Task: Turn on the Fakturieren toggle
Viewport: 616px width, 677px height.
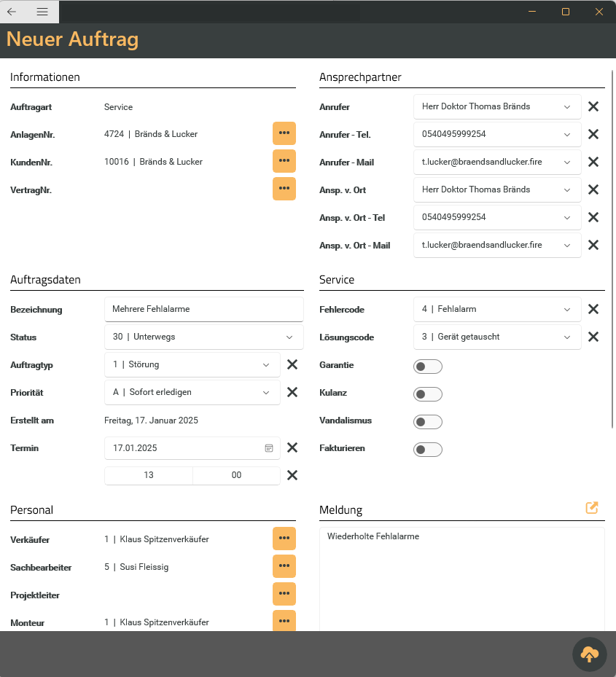Action: (427, 449)
